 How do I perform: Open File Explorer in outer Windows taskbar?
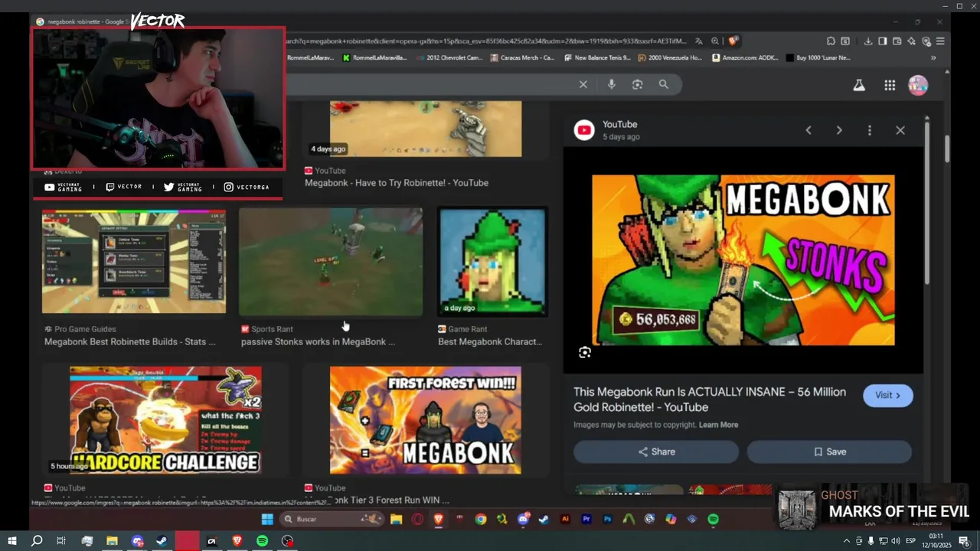(x=112, y=541)
